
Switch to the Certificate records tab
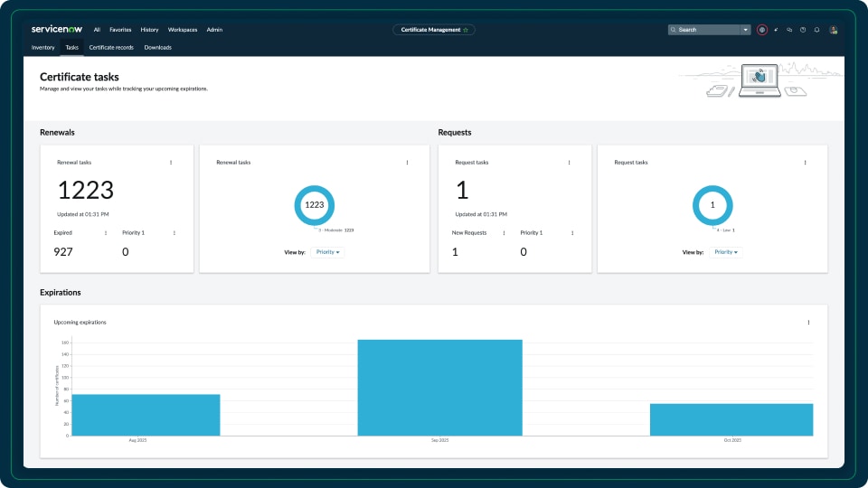point(111,47)
